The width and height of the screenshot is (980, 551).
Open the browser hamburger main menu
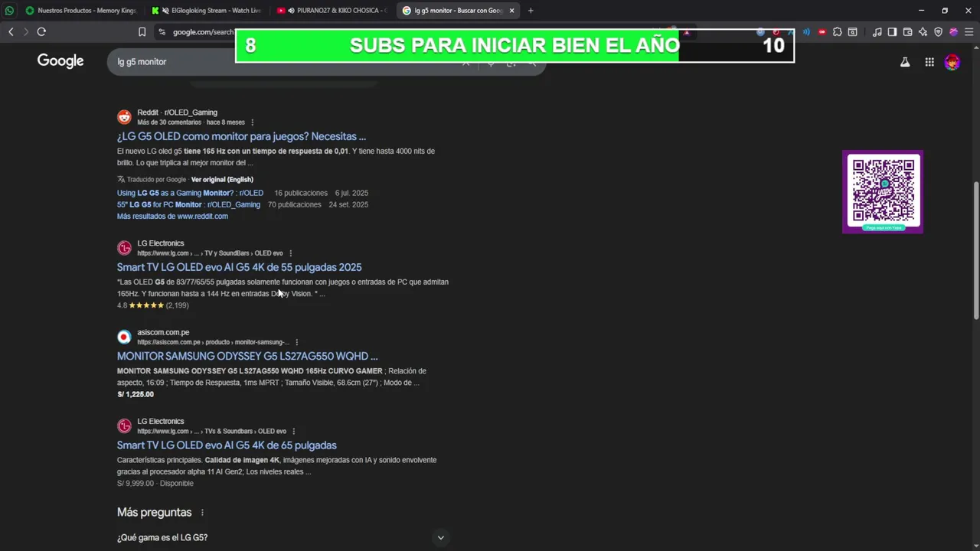(969, 31)
